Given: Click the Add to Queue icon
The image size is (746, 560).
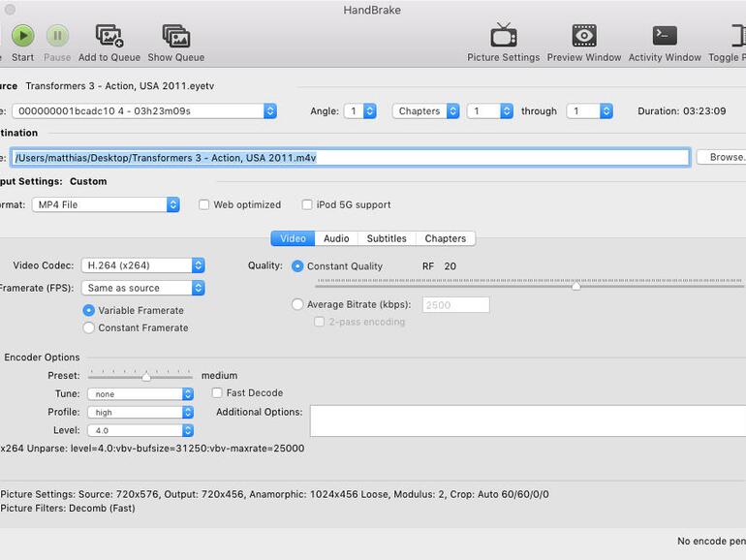Looking at the screenshot, I should [x=109, y=36].
